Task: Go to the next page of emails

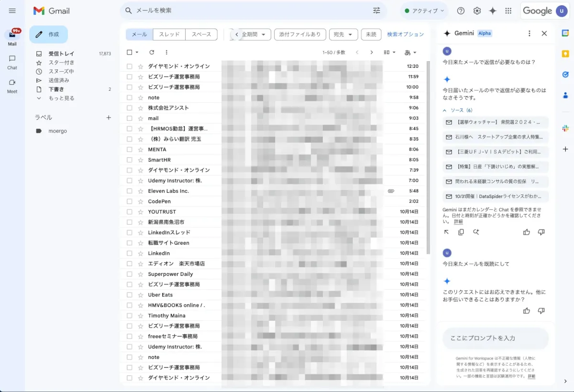Action: [x=372, y=52]
